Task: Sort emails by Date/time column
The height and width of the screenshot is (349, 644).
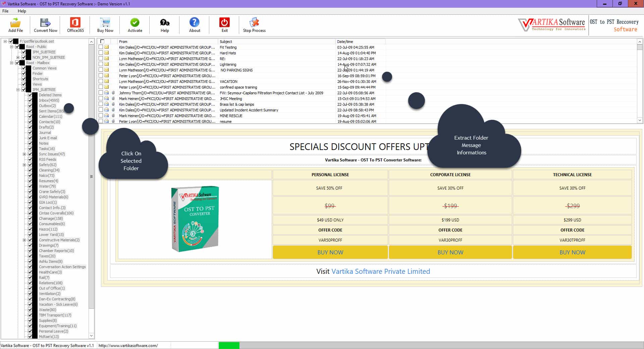Action: click(x=361, y=42)
